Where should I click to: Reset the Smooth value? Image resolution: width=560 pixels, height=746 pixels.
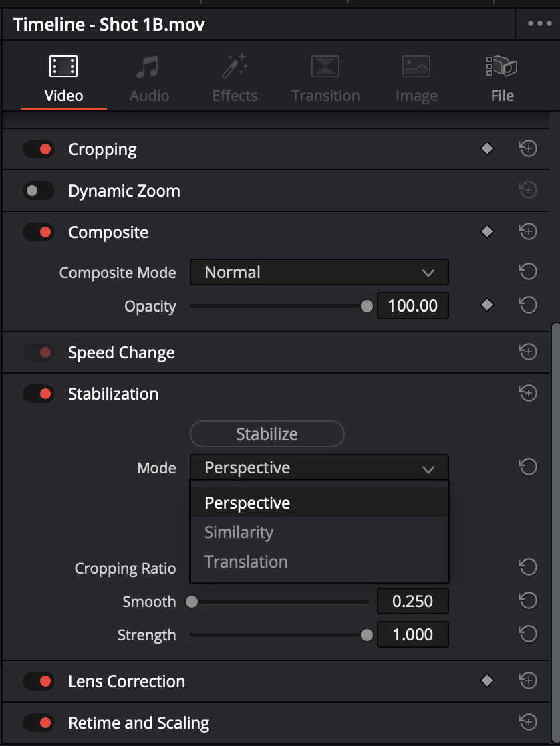528,600
